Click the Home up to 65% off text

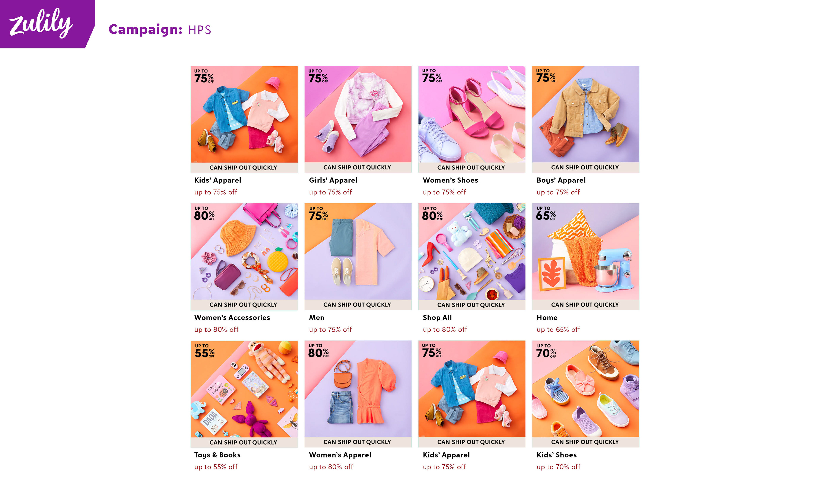pos(558,330)
